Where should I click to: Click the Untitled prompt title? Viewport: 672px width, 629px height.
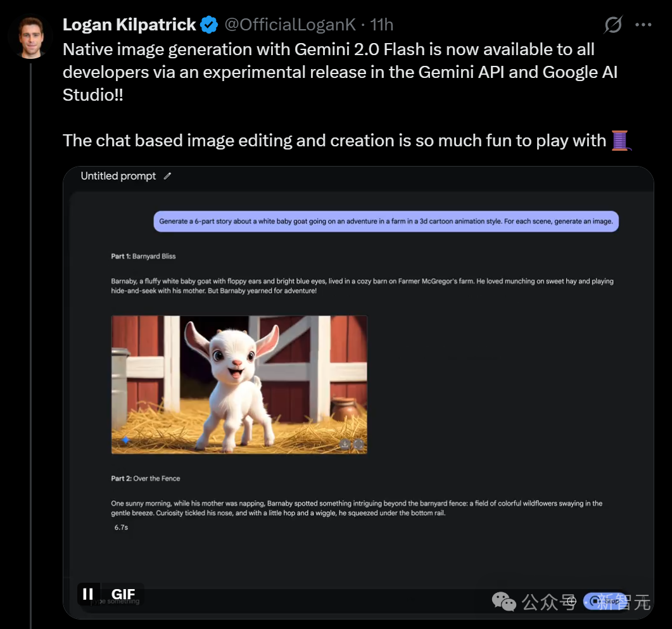tap(118, 176)
